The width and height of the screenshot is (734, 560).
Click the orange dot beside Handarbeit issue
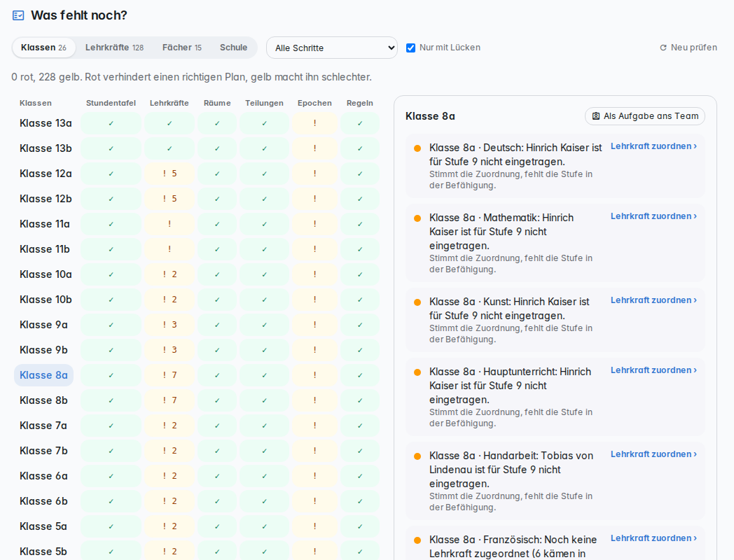point(417,456)
